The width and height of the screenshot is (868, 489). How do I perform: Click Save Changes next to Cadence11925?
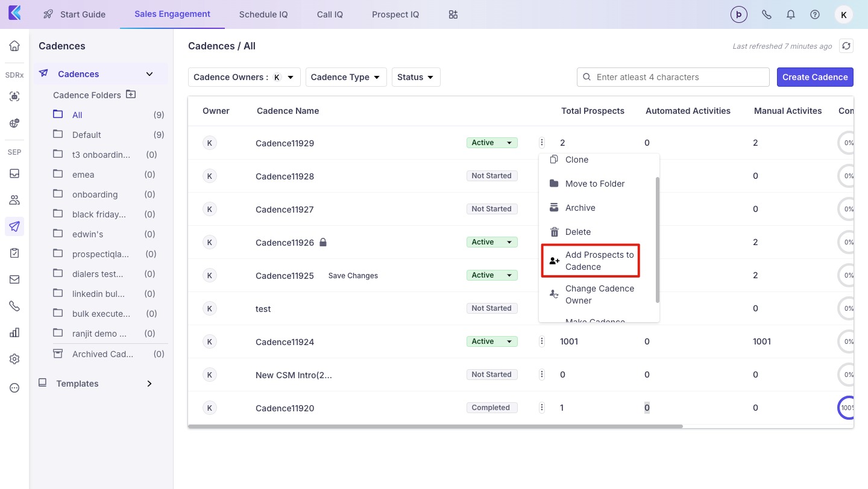353,276
